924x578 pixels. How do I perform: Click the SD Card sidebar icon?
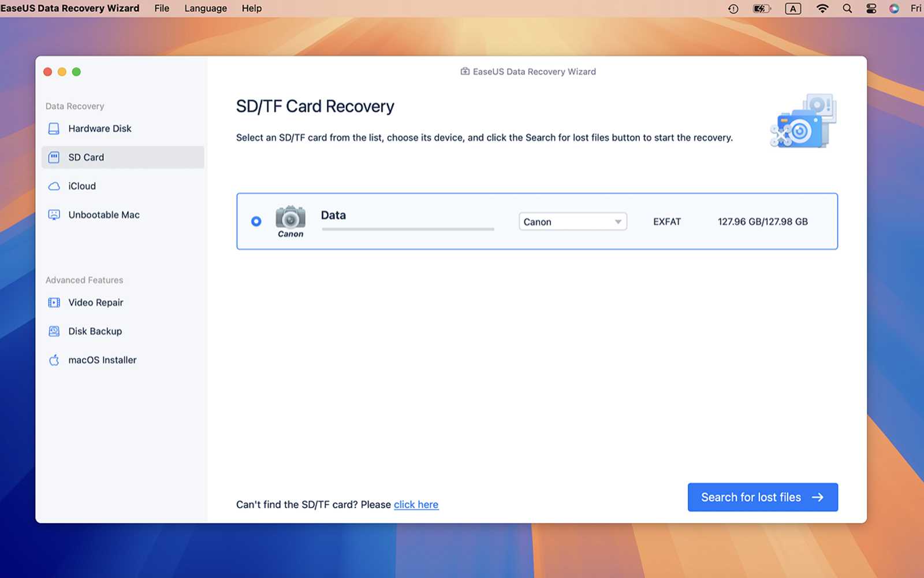coord(54,157)
